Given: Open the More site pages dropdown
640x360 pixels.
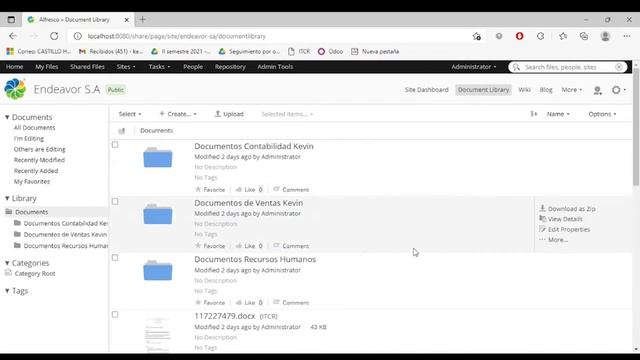Looking at the screenshot, I should coord(571,90).
